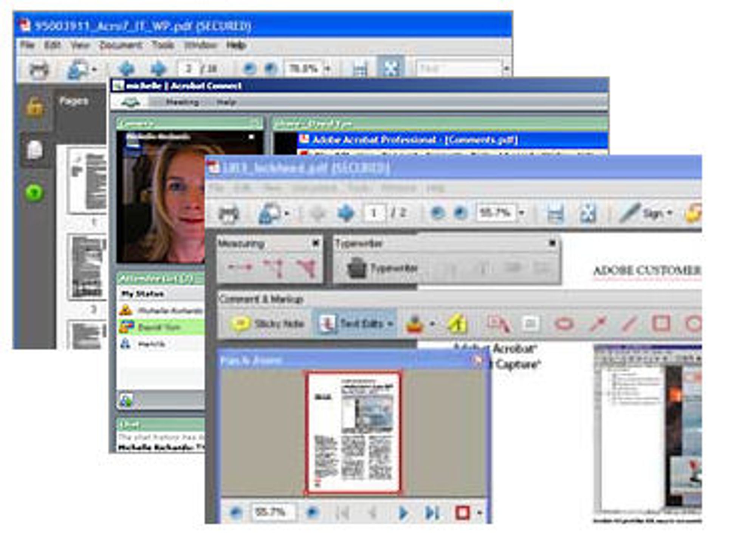Open the zoom level dropdown in the back window
The width and height of the screenshot is (756, 552).
pyautogui.click(x=328, y=69)
